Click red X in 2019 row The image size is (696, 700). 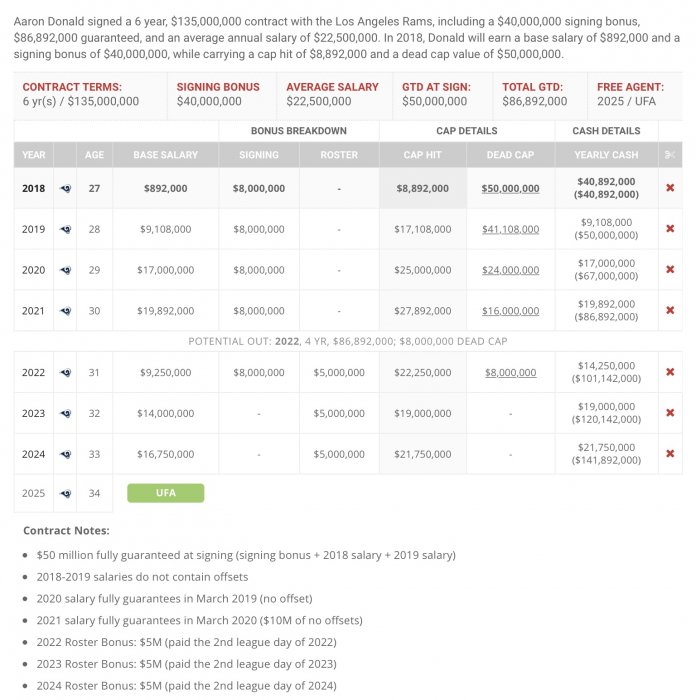[x=670, y=229]
